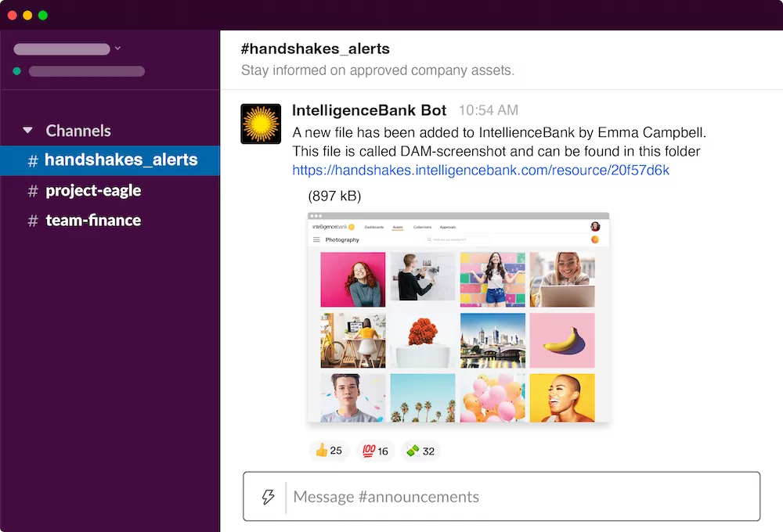Click the IntelligenceBank Bot sun avatar
This screenshot has width=783, height=532.
261,124
